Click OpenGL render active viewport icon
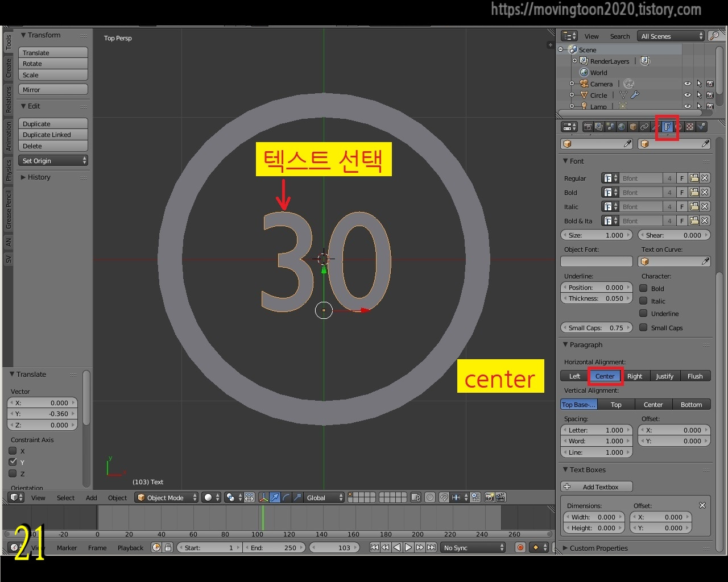 point(489,497)
